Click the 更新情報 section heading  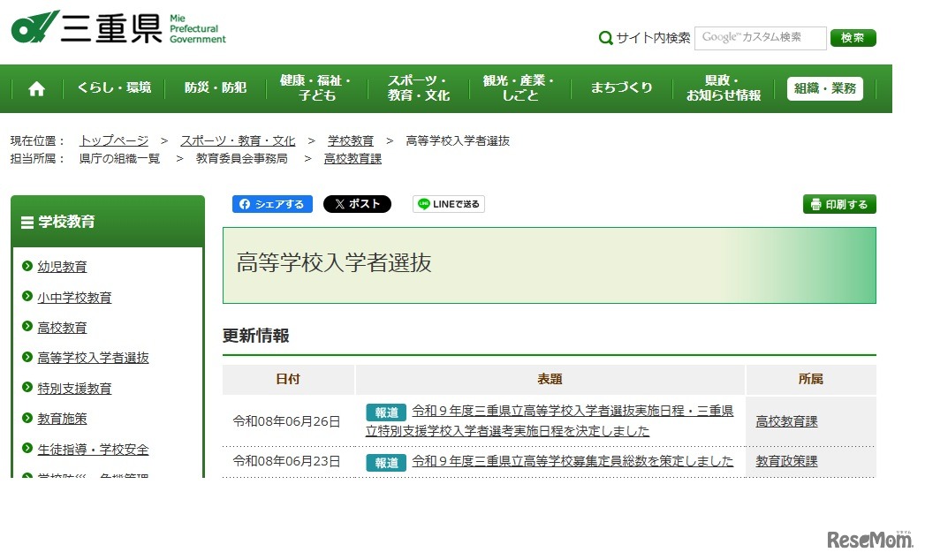256,336
